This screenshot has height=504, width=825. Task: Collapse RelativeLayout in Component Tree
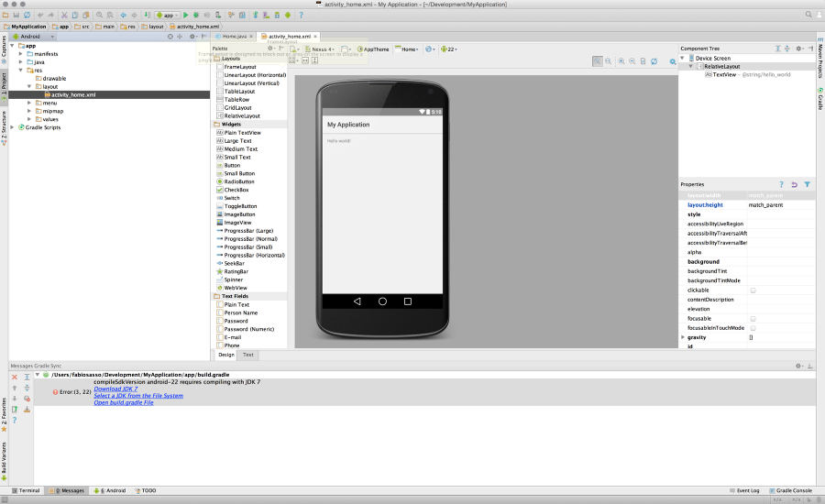(691, 66)
